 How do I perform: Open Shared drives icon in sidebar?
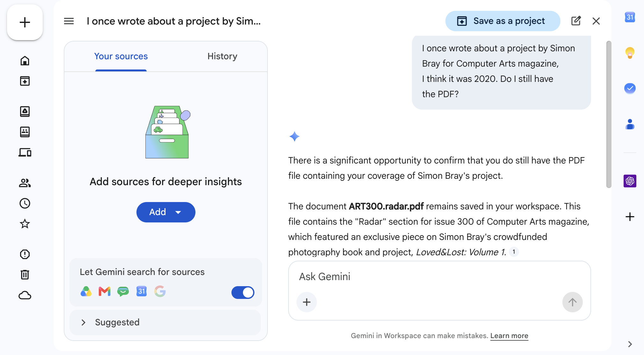point(25,132)
